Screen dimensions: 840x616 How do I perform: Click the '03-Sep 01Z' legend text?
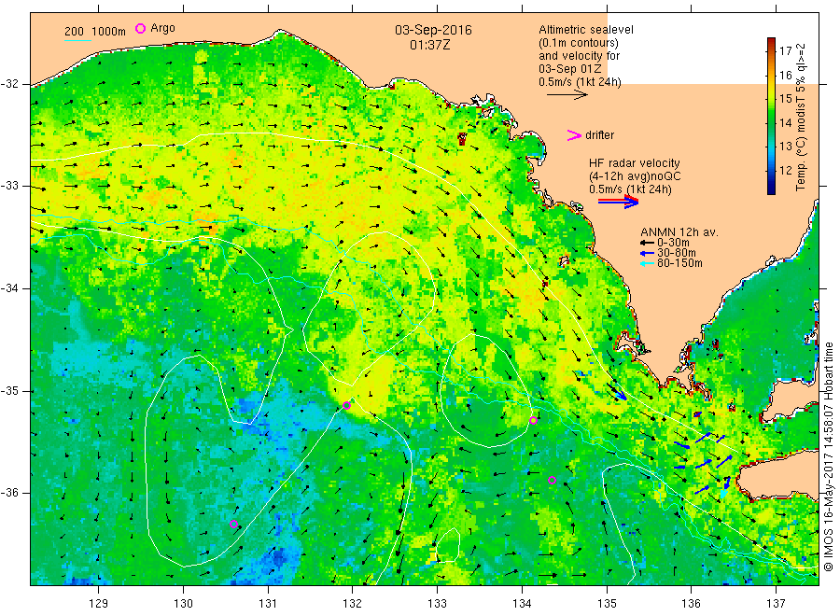click(x=569, y=69)
